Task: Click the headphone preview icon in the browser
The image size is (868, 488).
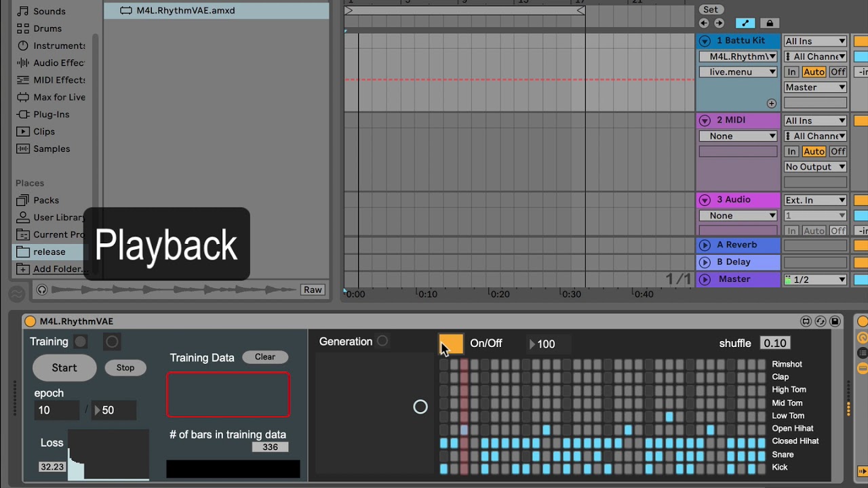Action: pyautogui.click(x=41, y=289)
